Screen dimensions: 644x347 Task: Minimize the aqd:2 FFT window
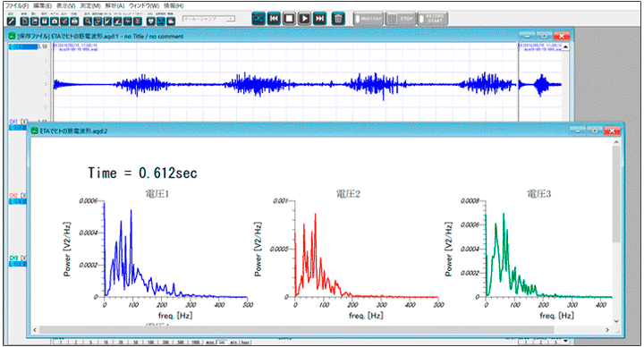click(x=578, y=131)
